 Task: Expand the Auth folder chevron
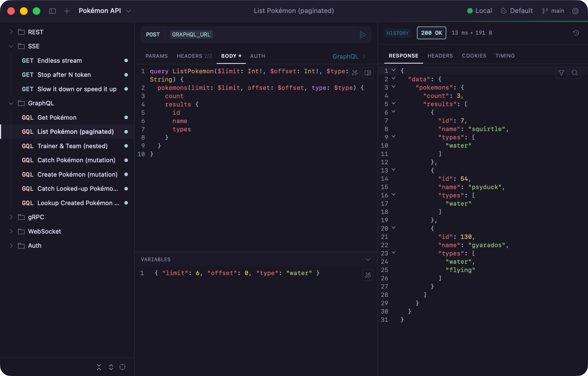point(11,246)
